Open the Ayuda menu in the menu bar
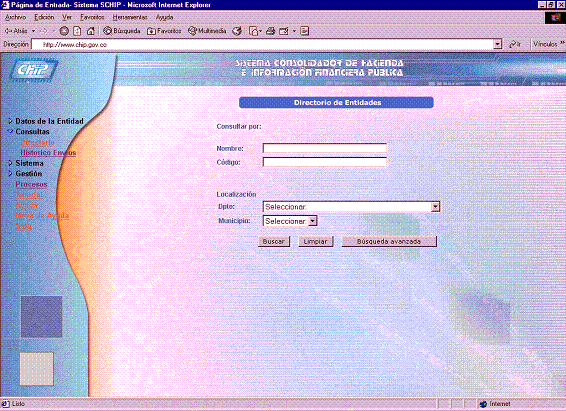The width and height of the screenshot is (566, 411). tap(165, 17)
